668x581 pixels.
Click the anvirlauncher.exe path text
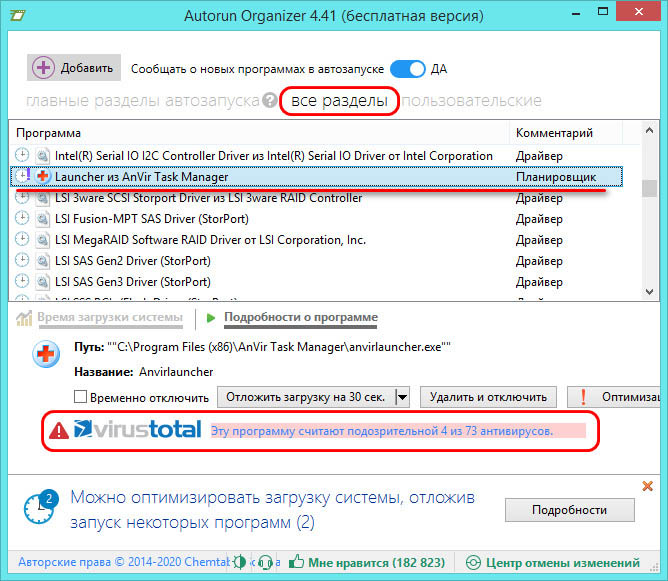click(x=279, y=347)
